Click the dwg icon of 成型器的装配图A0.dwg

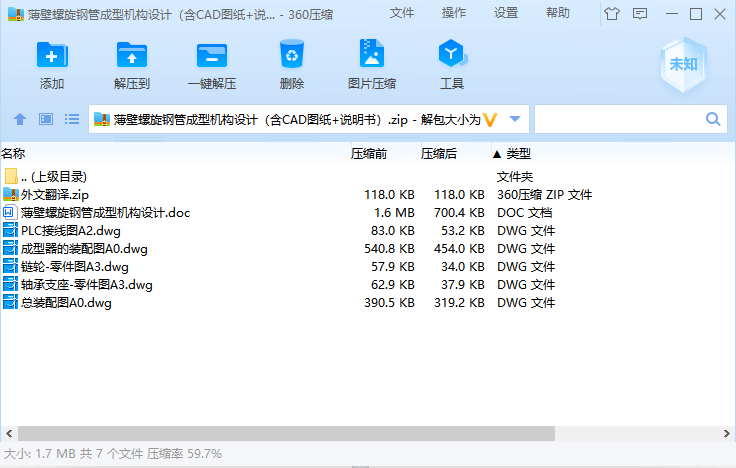pos(10,248)
